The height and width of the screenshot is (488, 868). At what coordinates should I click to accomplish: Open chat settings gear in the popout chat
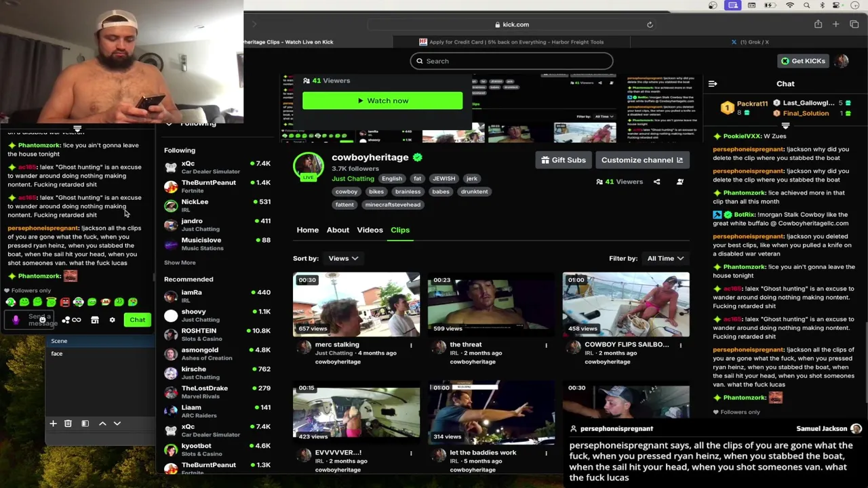[x=112, y=320]
